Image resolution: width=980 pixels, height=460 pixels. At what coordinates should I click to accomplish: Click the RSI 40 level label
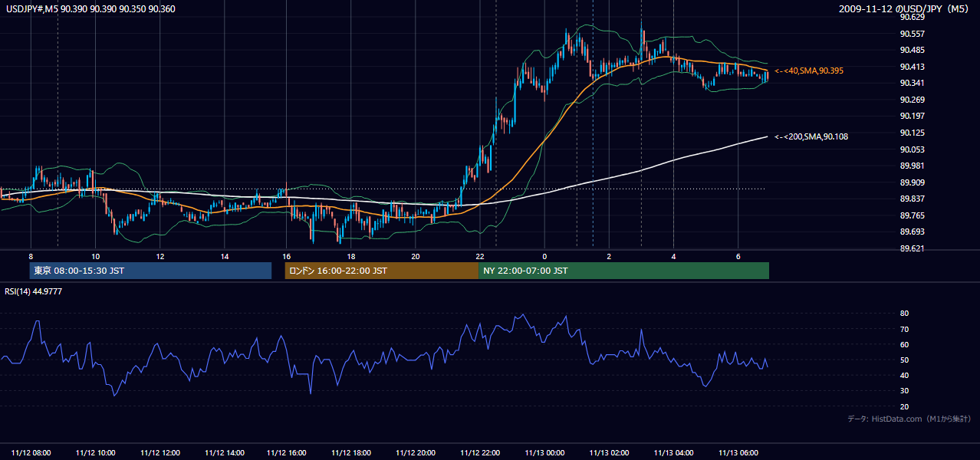tap(904, 375)
